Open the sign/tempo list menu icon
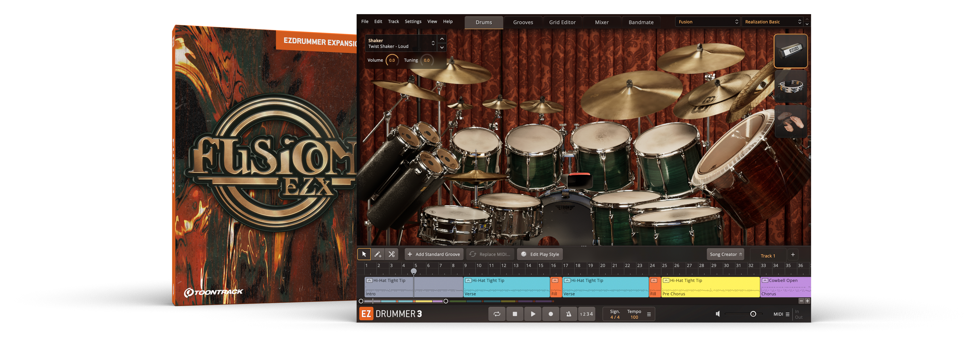 649,314
